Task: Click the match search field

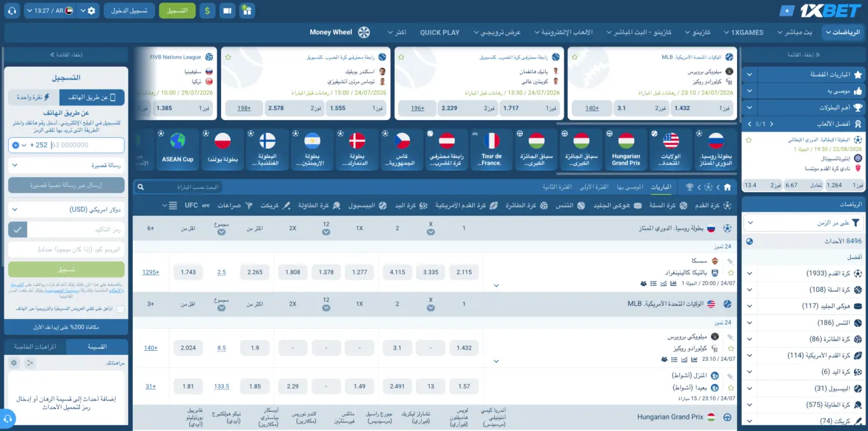Action: [x=178, y=188]
